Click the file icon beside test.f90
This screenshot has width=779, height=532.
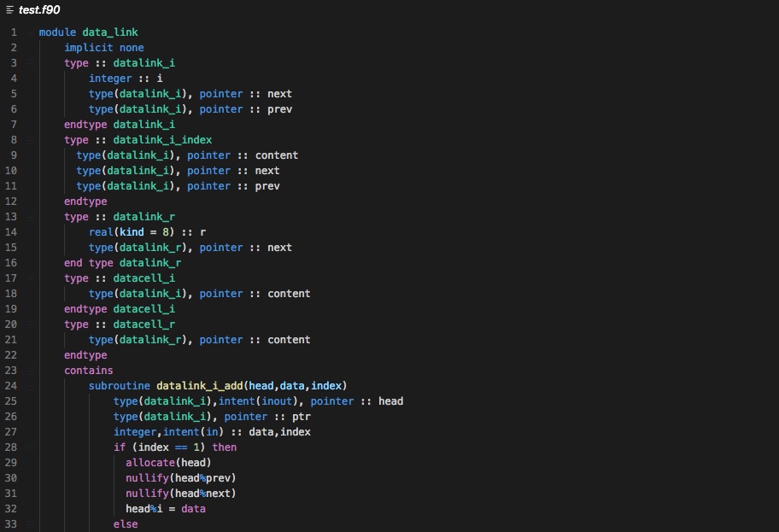point(9,9)
